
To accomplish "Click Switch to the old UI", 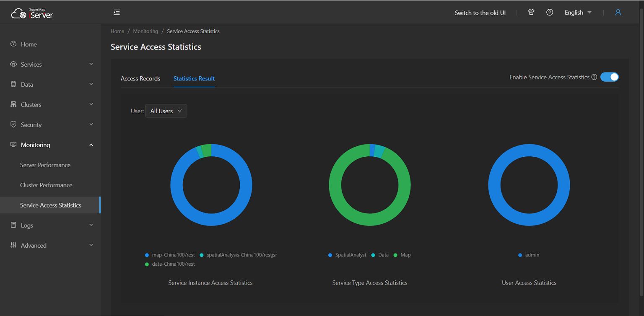I will tap(480, 13).
